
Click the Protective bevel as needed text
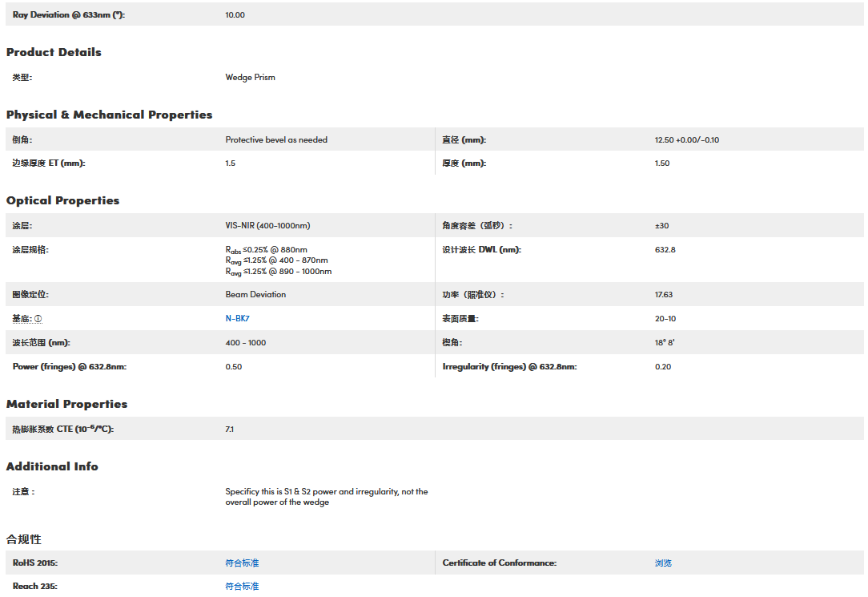pos(276,140)
